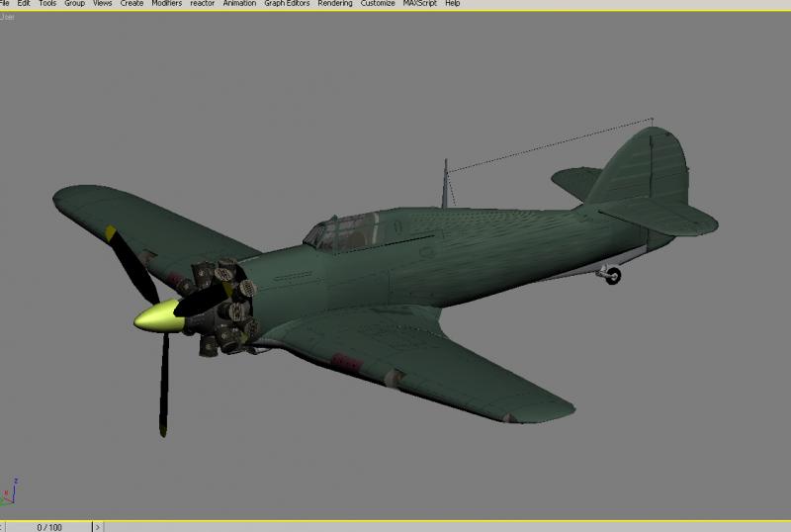Open the Customize menu
791x532 pixels.
[x=378, y=3]
